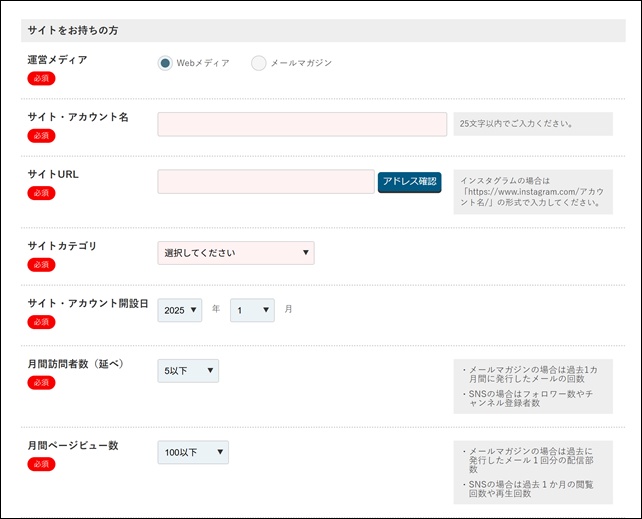Click the Instagram URL format hint note
The height and width of the screenshot is (519, 642).
click(531, 192)
